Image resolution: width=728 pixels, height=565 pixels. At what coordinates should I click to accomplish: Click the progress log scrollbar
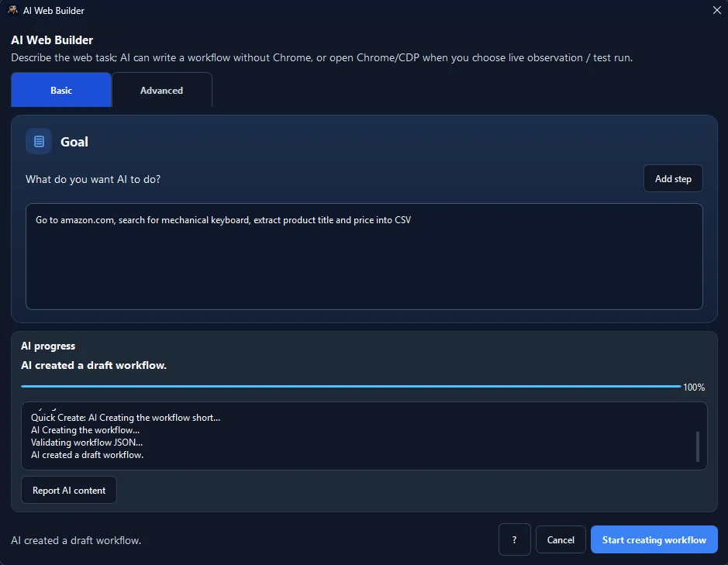click(x=697, y=446)
